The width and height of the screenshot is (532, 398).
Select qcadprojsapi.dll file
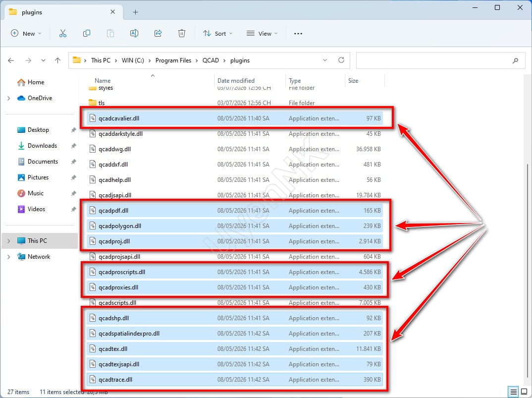click(x=234, y=257)
